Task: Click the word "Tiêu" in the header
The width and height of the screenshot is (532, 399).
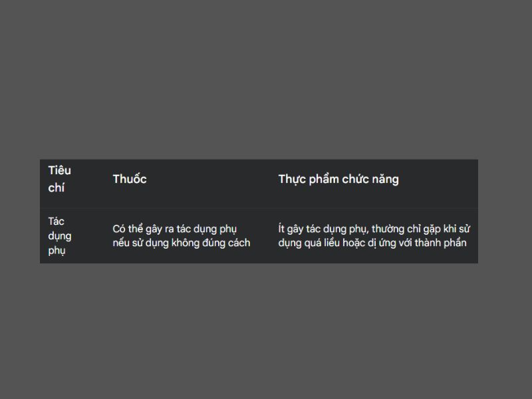Action: coord(59,170)
